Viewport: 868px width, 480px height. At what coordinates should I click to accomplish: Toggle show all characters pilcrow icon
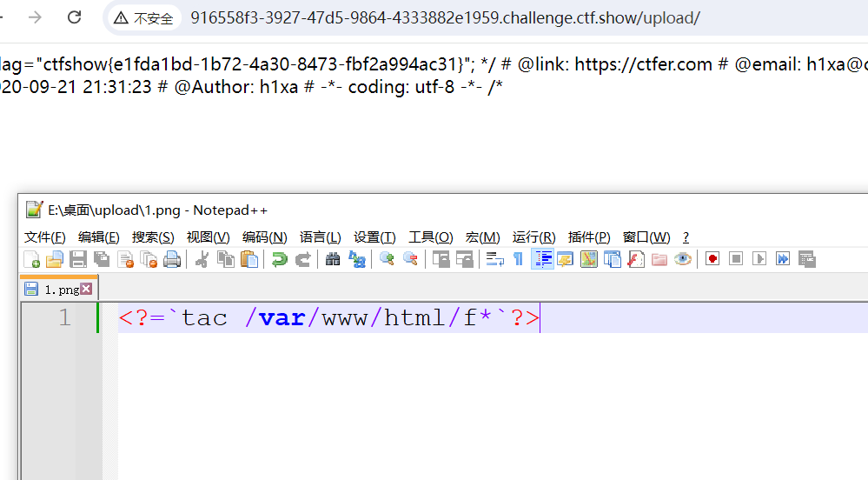click(x=519, y=259)
